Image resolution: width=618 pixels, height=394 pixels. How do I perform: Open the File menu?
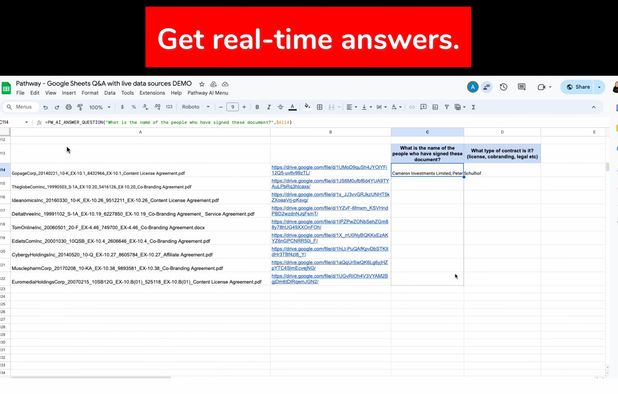click(x=20, y=93)
